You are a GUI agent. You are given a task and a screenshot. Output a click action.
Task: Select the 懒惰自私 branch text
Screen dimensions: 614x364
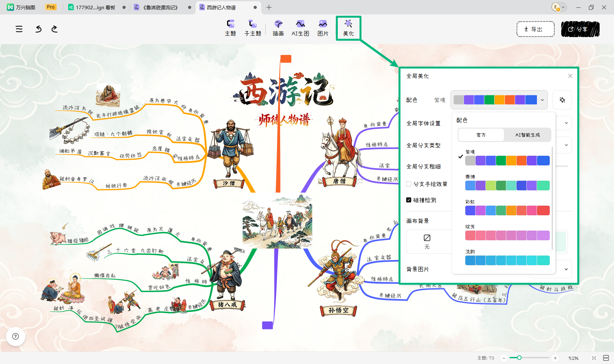pos(105,275)
